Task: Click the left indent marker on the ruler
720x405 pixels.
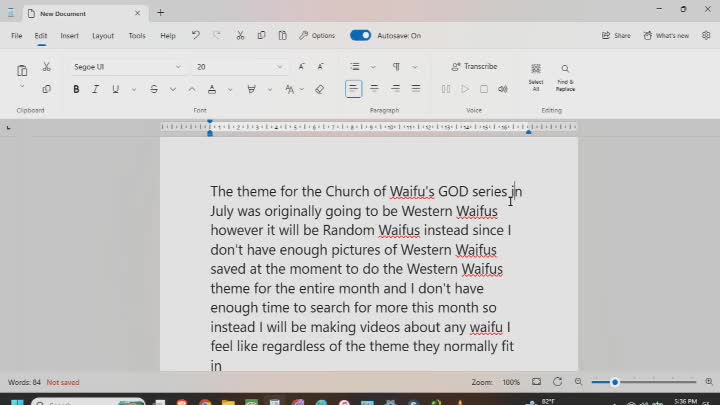Action: point(210,133)
